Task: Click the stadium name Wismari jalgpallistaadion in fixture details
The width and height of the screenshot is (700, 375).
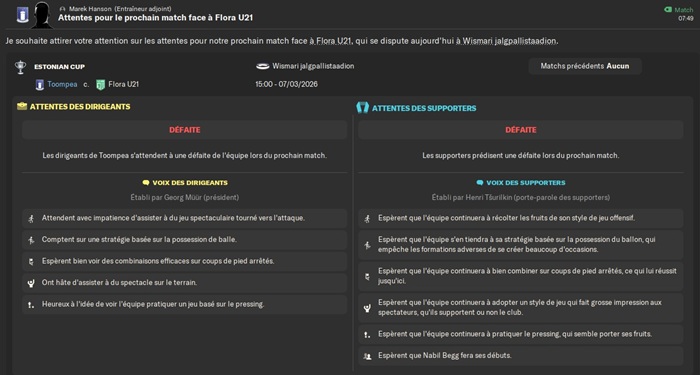Action: 313,66
